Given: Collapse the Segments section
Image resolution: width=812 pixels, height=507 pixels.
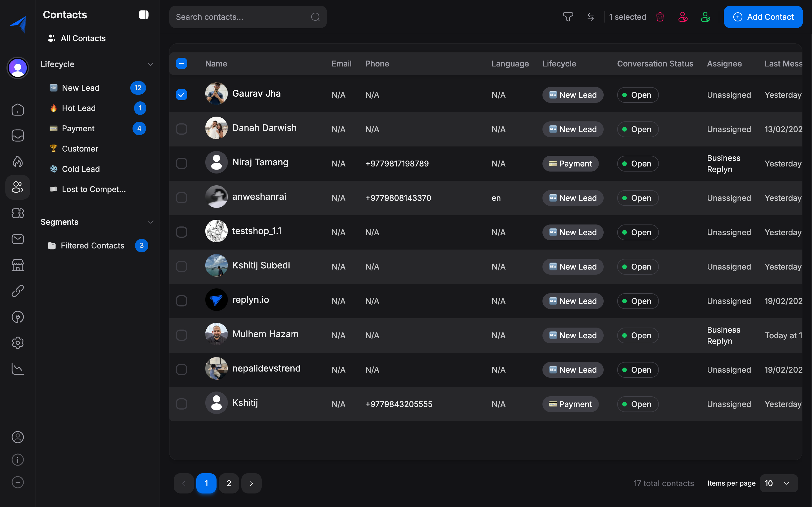Looking at the screenshot, I should pyautogui.click(x=150, y=222).
